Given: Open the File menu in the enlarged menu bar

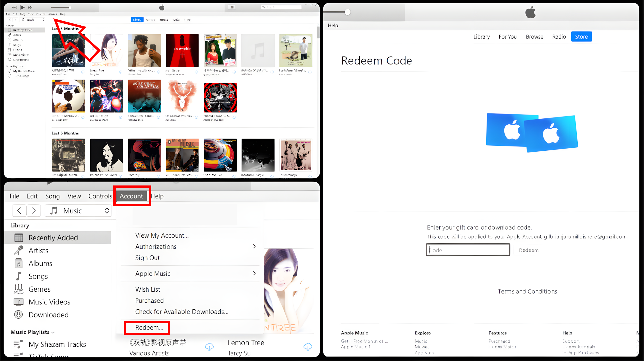Looking at the screenshot, I should coord(14,196).
